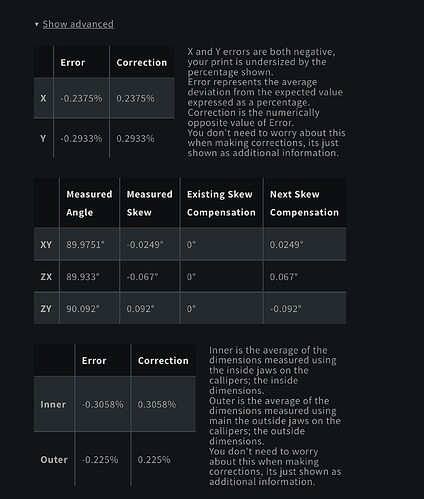
Task: Click the Existing Skew Compensation header
Action: tap(221, 203)
